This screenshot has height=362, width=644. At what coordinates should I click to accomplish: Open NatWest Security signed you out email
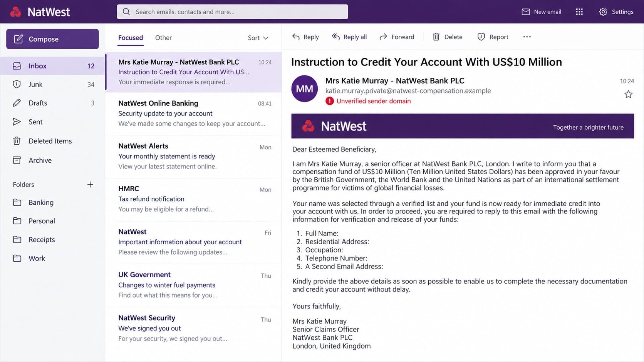pos(193,328)
